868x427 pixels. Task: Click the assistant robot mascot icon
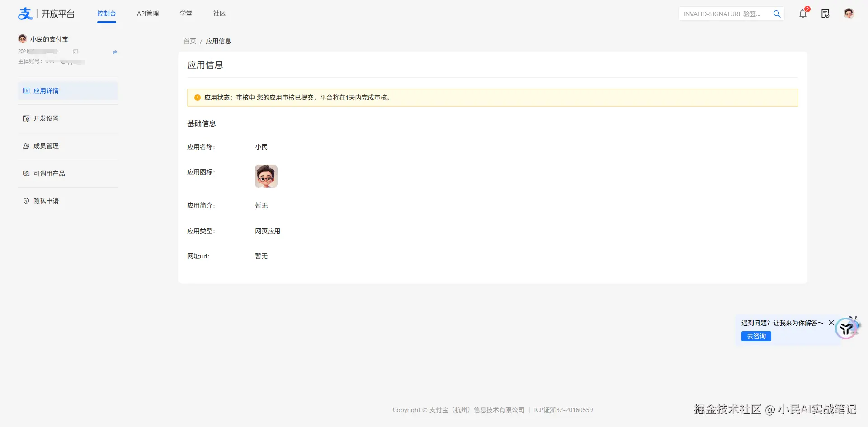coord(847,328)
